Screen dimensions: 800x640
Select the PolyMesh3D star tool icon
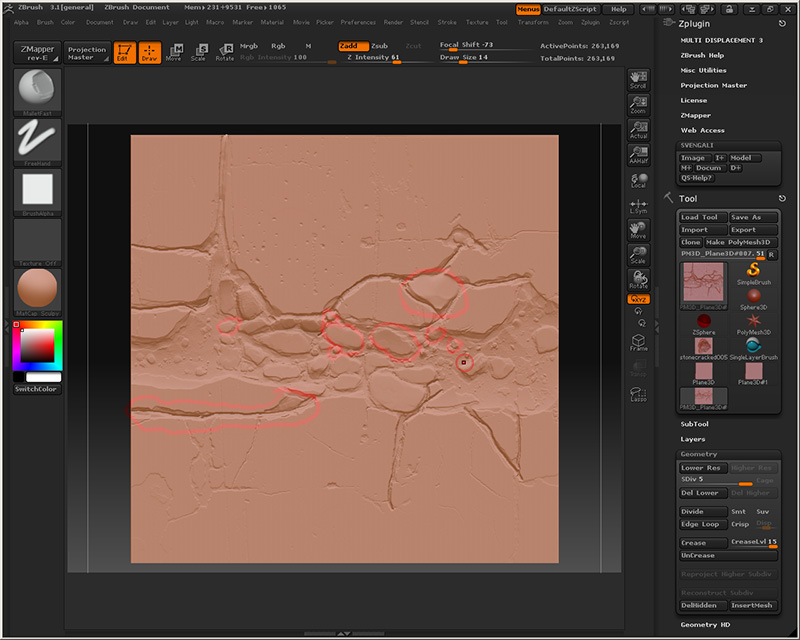754,324
